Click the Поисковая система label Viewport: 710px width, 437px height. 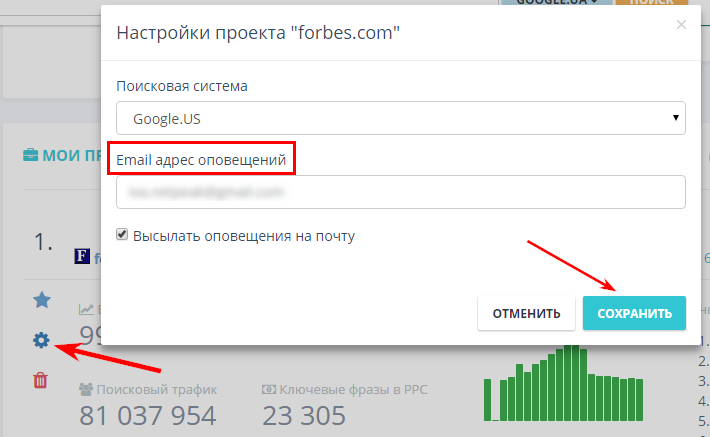tap(182, 86)
